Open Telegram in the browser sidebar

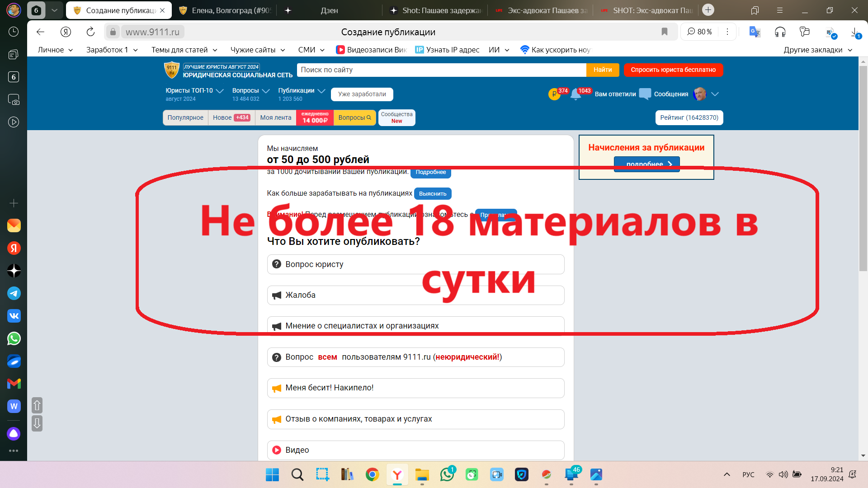point(14,293)
